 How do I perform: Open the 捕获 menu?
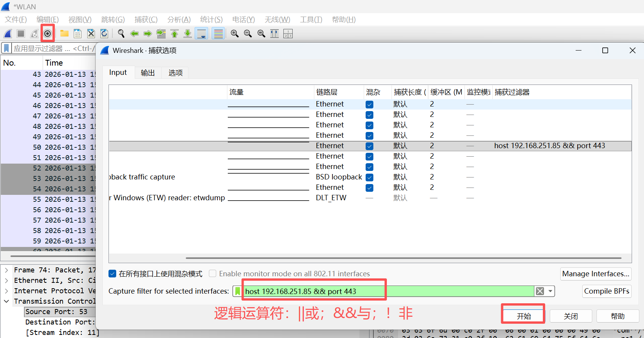[146, 19]
